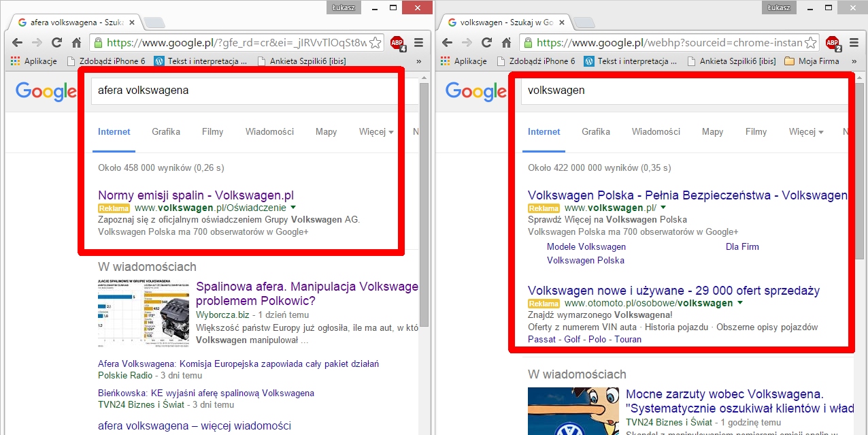Click back arrow in right browser window
The width and height of the screenshot is (868, 435).
(447, 42)
